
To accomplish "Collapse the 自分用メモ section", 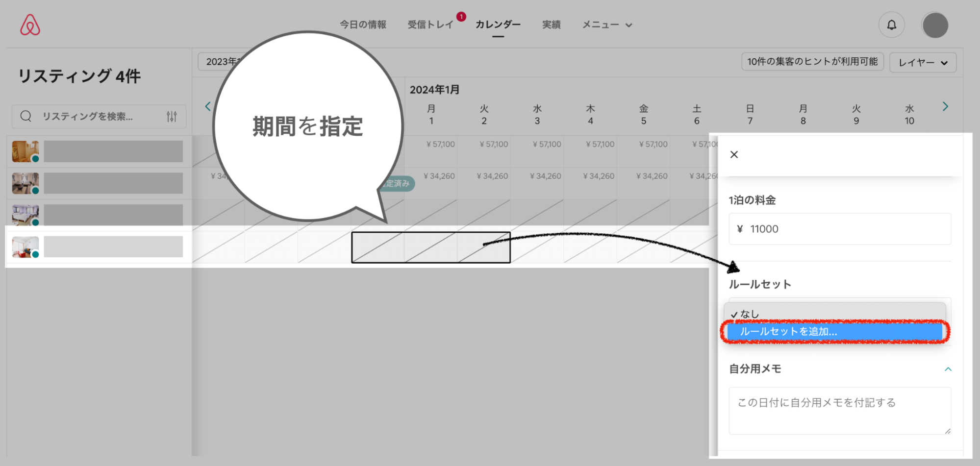I will (948, 369).
